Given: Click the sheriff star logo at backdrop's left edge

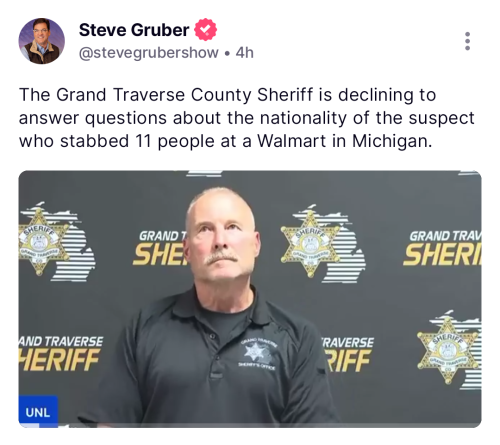Looking at the screenshot, I should 40,242.
